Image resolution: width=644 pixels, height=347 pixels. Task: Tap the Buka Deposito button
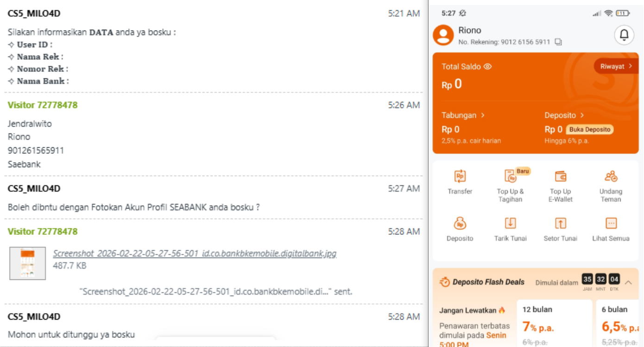pos(590,129)
